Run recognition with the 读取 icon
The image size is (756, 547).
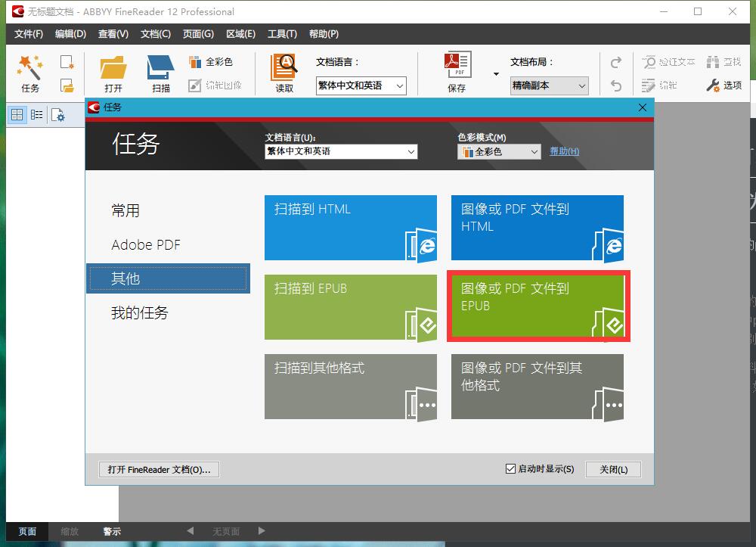coord(284,67)
